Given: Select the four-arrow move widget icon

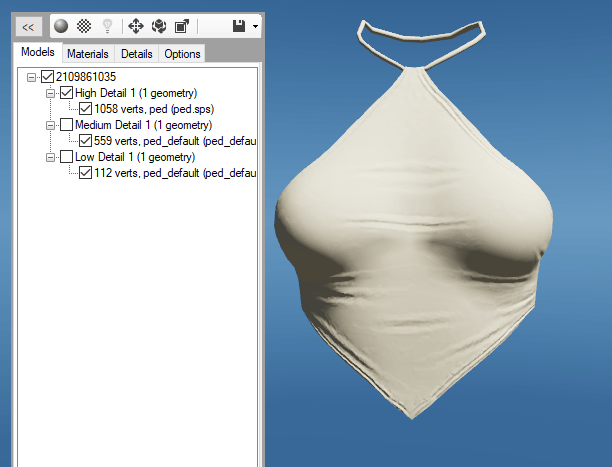Looking at the screenshot, I should tap(136, 26).
